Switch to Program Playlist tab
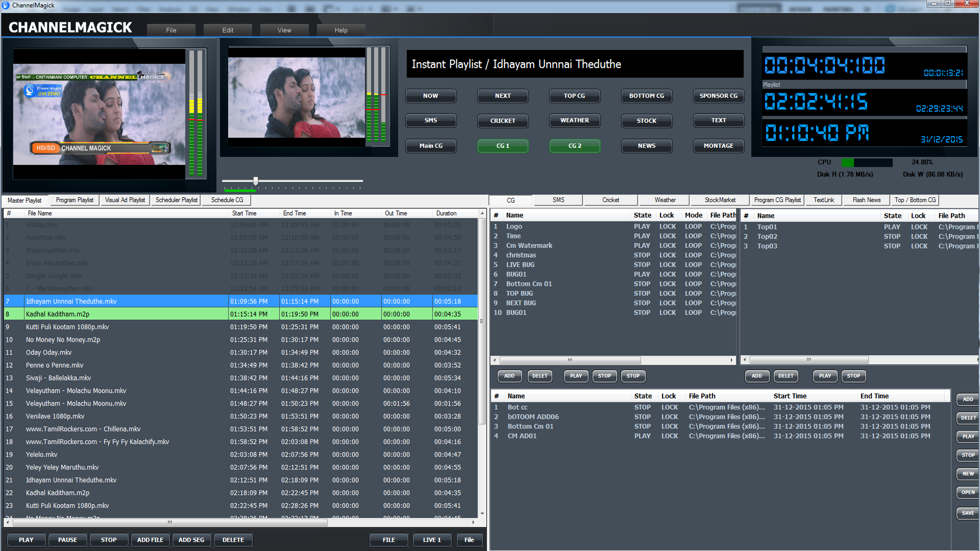Viewport: 980px width, 551px height. click(x=75, y=200)
